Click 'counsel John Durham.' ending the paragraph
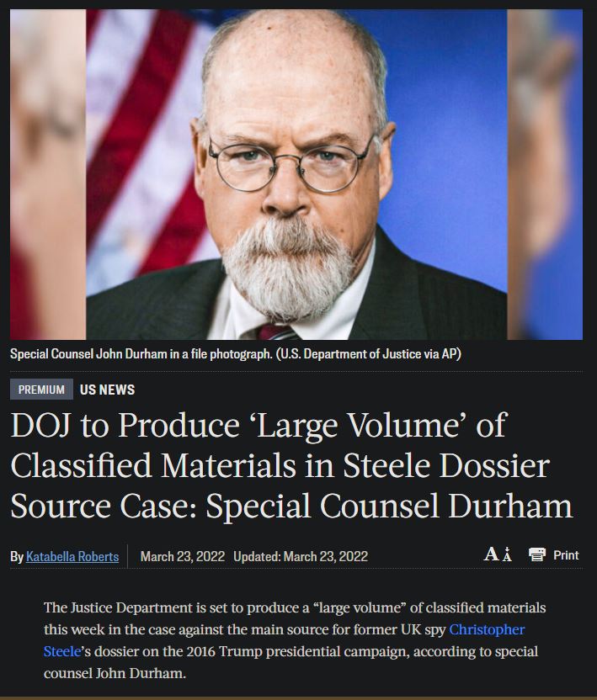This screenshot has height=700, width=597. (x=115, y=673)
